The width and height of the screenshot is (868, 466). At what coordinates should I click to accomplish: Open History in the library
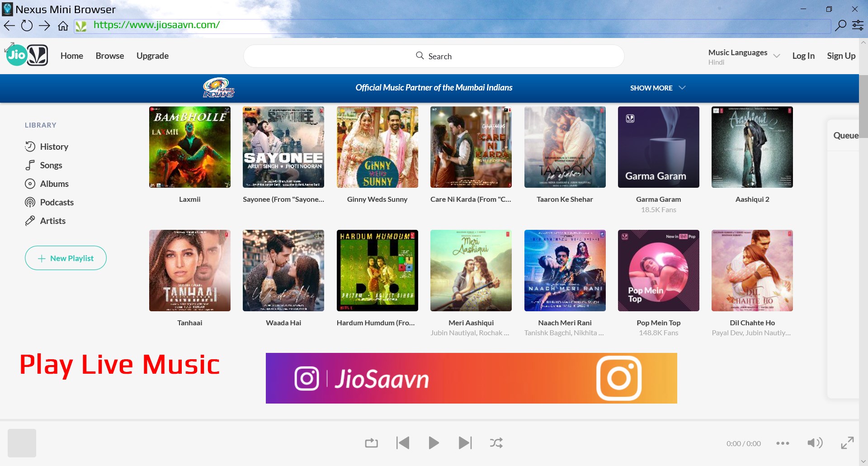47,147
